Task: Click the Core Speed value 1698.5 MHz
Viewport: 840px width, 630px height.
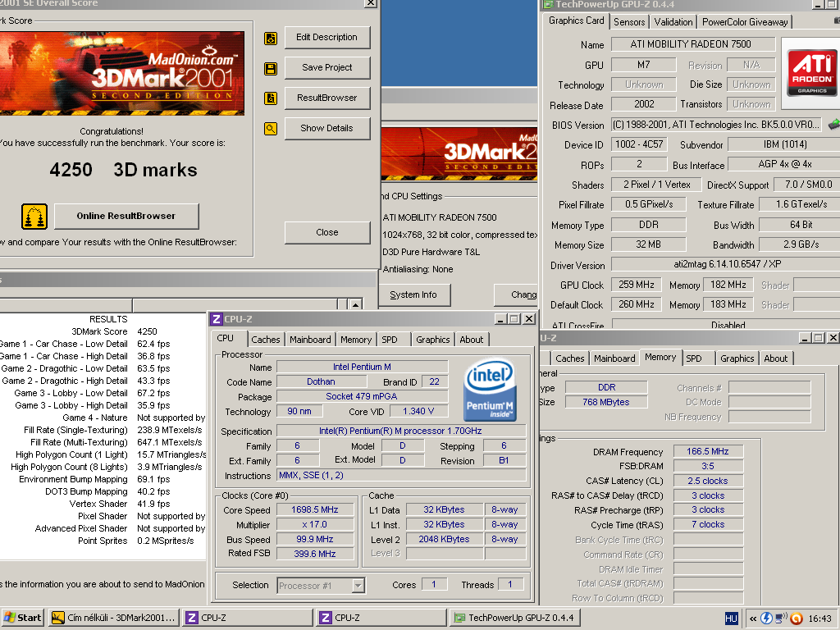Action: coord(314,510)
